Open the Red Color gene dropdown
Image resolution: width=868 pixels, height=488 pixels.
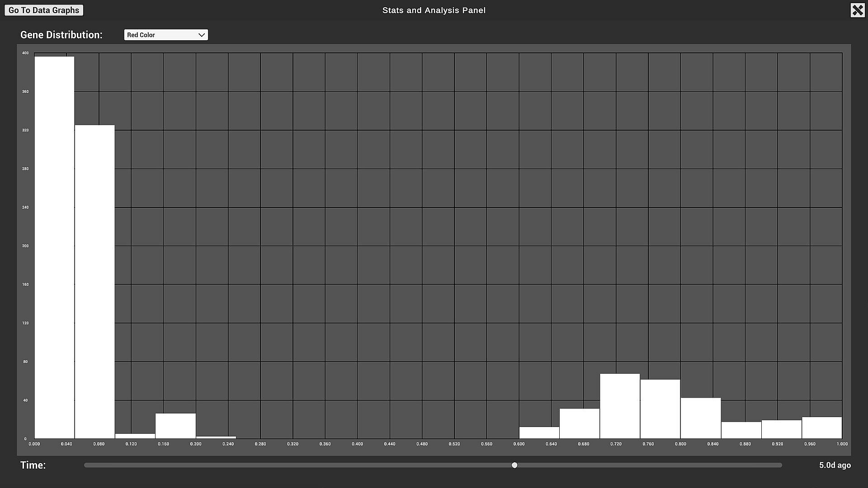click(x=165, y=35)
